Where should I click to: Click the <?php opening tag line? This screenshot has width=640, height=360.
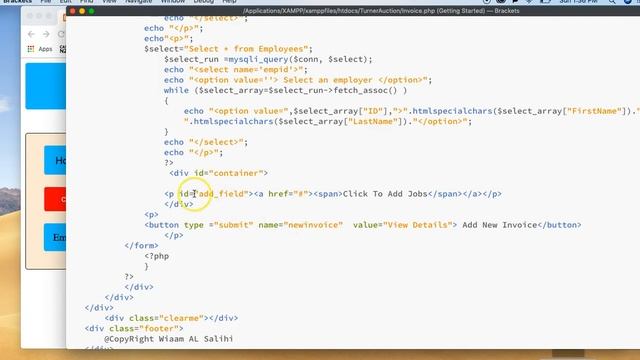coord(156,256)
